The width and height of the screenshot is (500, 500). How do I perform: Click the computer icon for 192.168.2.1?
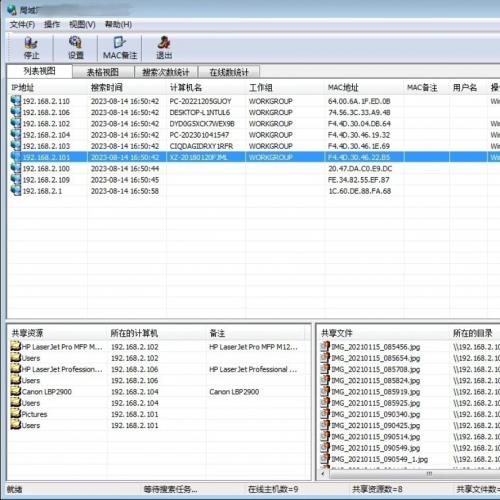point(16,191)
